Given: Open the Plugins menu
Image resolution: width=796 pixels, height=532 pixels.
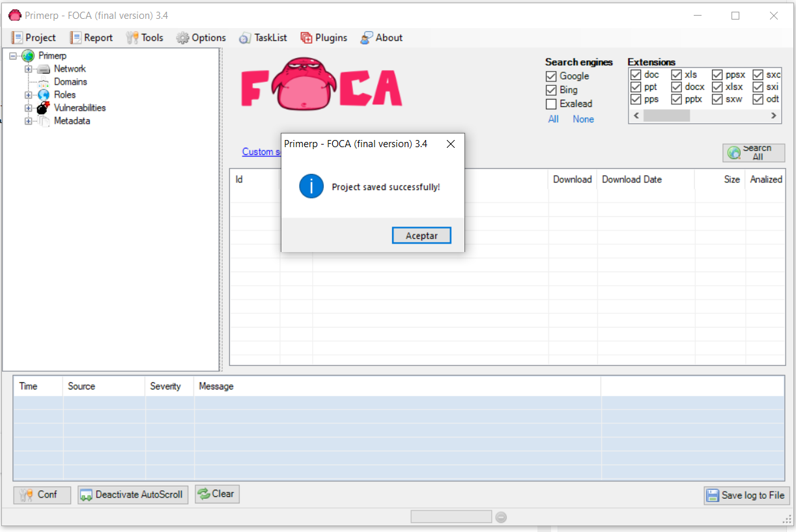Looking at the screenshot, I should pos(324,38).
